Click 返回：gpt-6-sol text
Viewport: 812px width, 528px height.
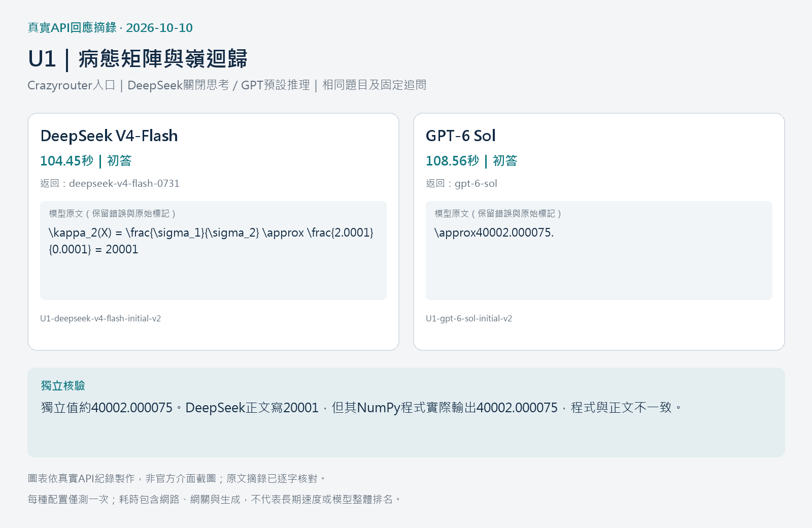click(461, 183)
